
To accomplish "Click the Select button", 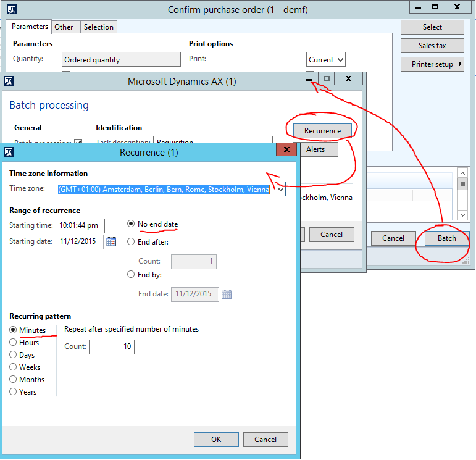I will click(432, 27).
